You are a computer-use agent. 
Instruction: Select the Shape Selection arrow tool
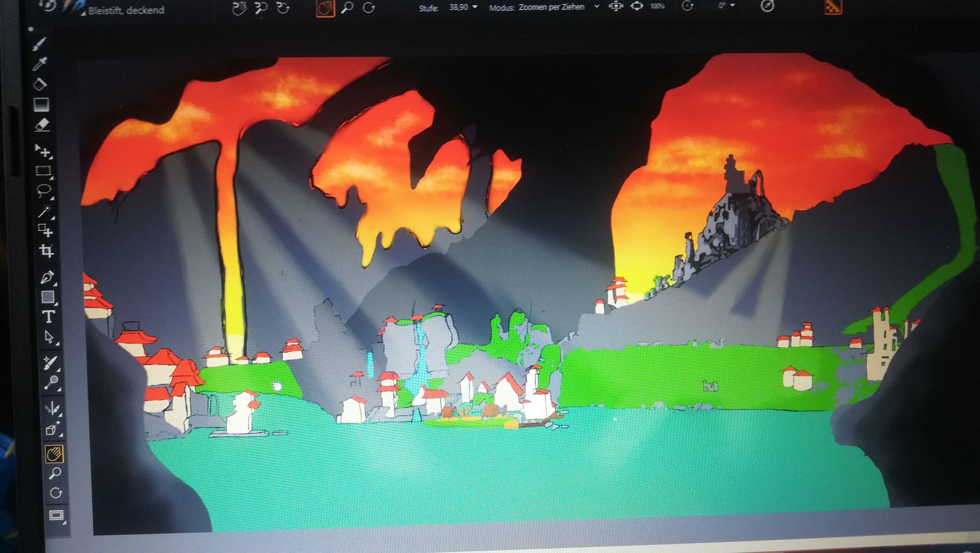tap(50, 337)
